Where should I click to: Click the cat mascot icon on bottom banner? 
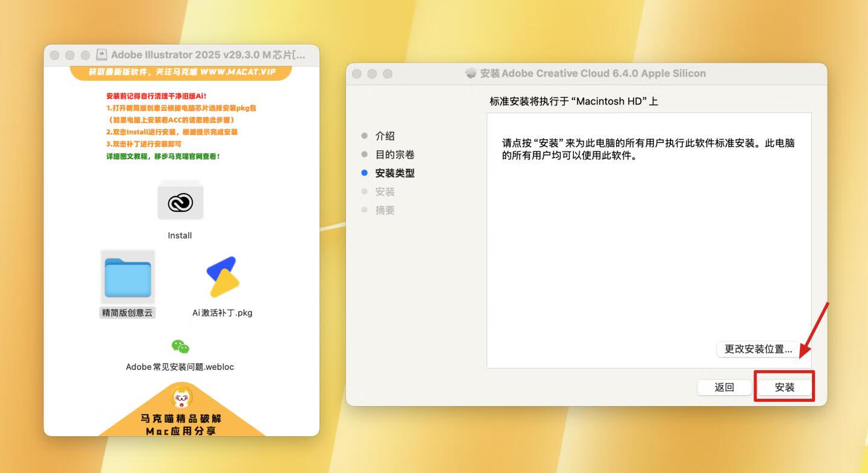click(181, 398)
